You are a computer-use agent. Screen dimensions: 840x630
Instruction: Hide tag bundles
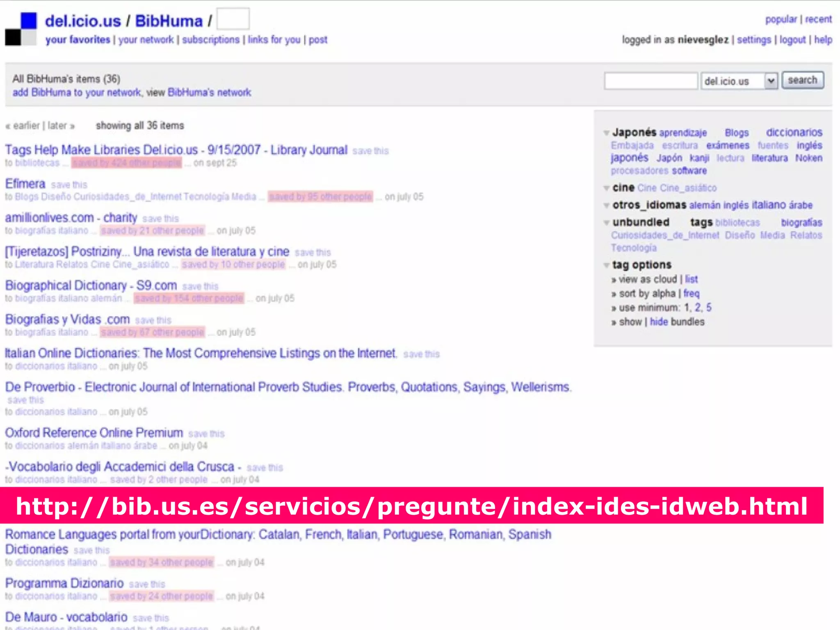[659, 322]
